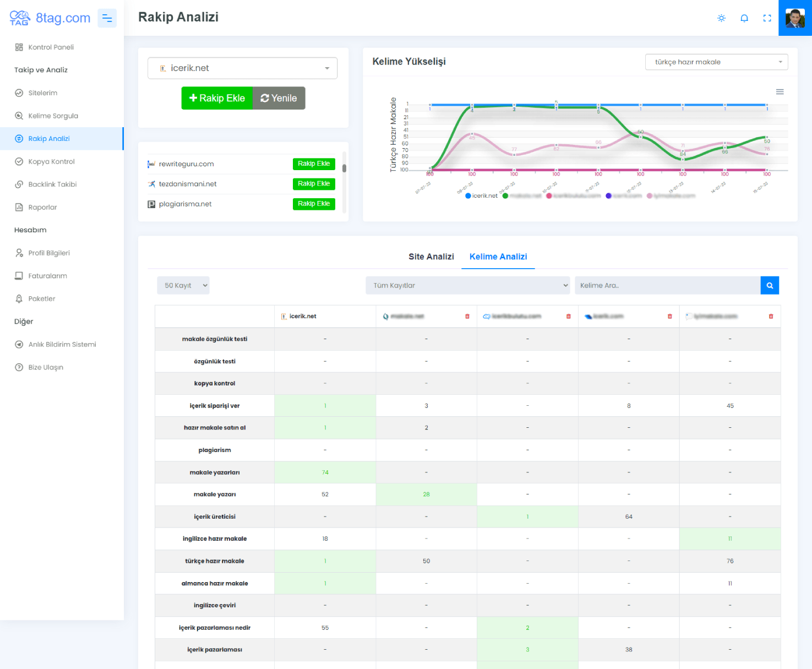Toggle light/dark theme sun icon

tap(721, 18)
